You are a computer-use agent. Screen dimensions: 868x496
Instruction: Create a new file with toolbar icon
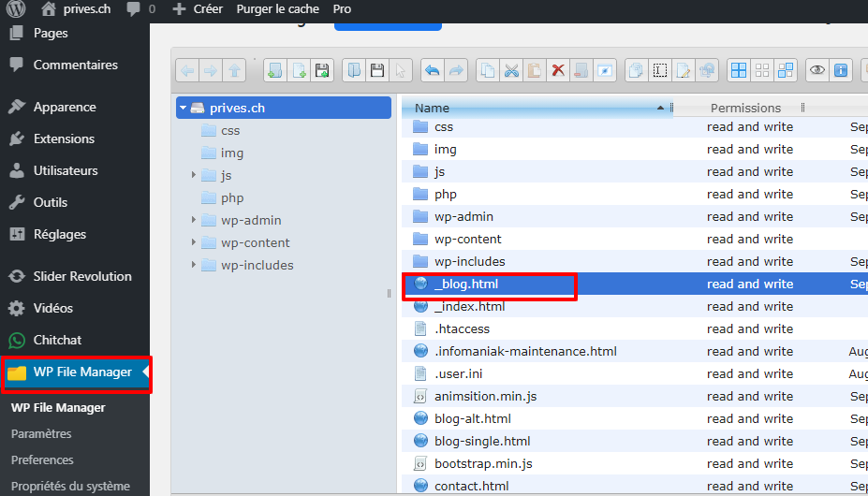(x=299, y=70)
